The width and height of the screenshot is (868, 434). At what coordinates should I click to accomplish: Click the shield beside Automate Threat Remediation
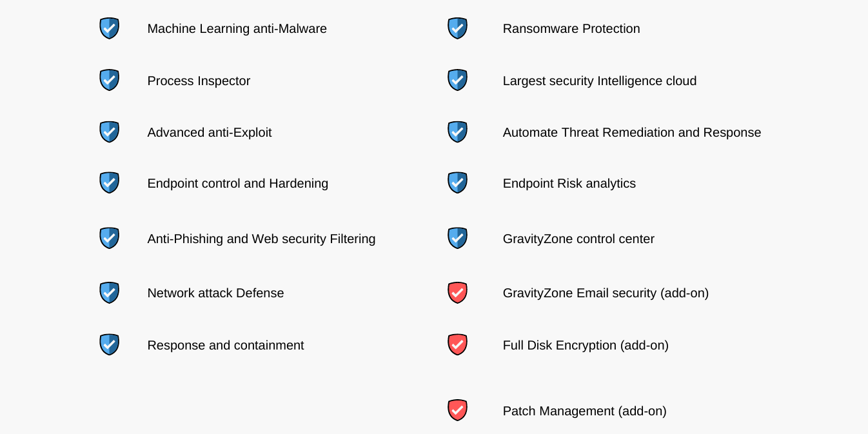(457, 132)
